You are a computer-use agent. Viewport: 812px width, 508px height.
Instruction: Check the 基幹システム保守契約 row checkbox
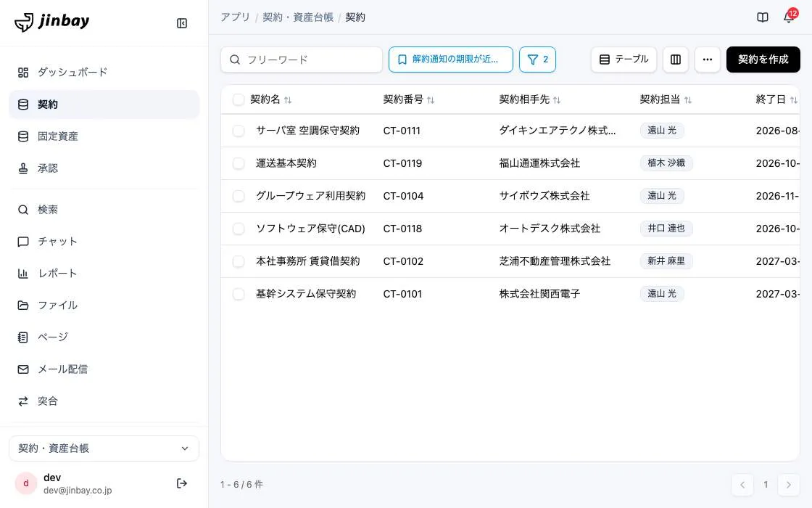pyautogui.click(x=239, y=294)
